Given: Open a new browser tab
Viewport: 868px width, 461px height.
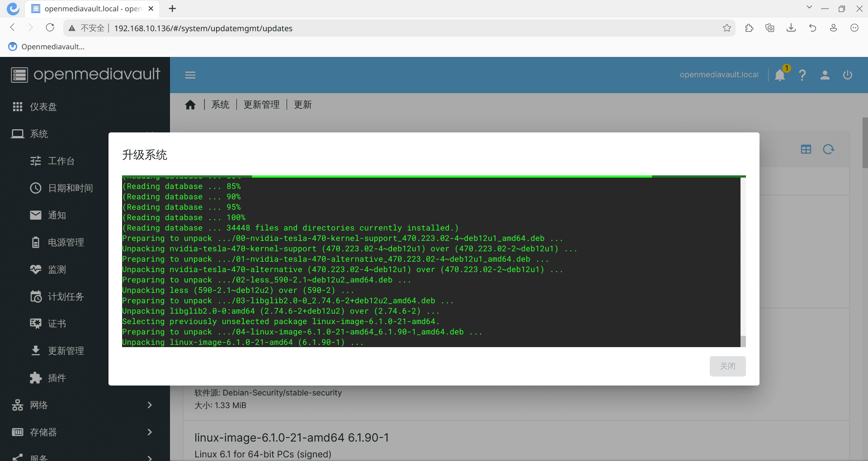Looking at the screenshot, I should click(x=172, y=9).
